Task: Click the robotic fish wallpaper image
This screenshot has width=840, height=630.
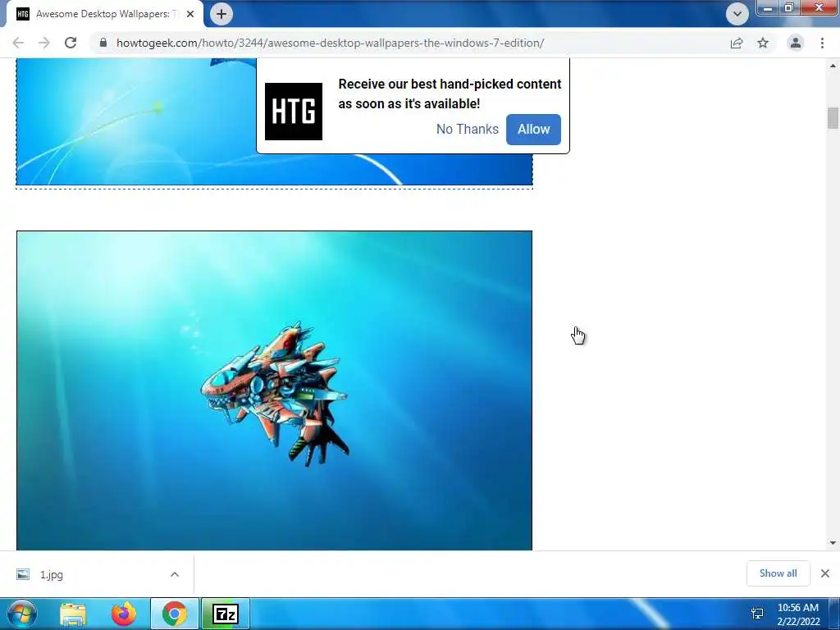Action: pyautogui.click(x=274, y=390)
